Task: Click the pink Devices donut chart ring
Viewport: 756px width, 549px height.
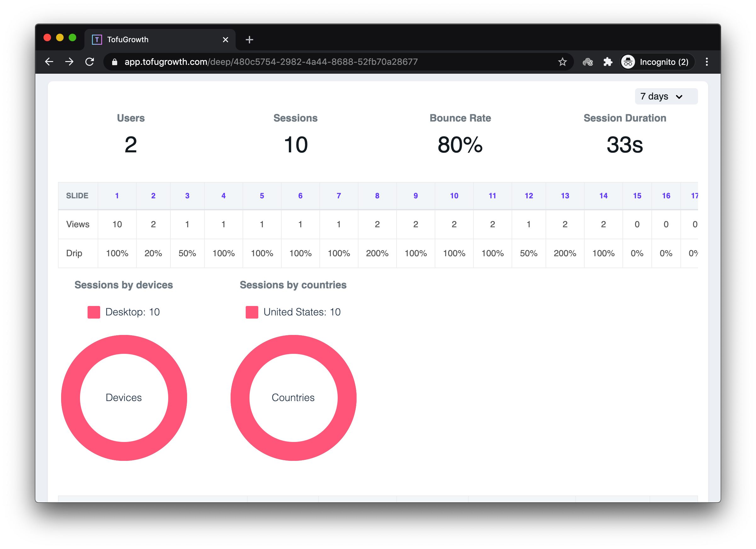Action: tap(71, 398)
